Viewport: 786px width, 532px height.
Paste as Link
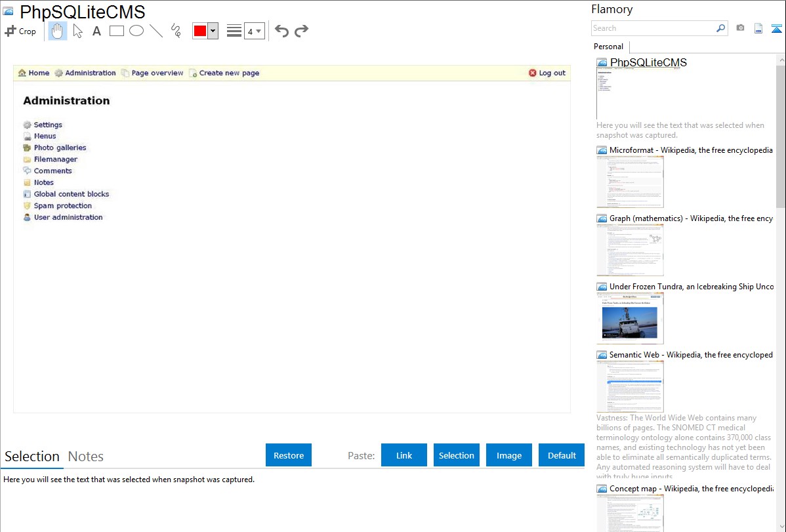[404, 455]
